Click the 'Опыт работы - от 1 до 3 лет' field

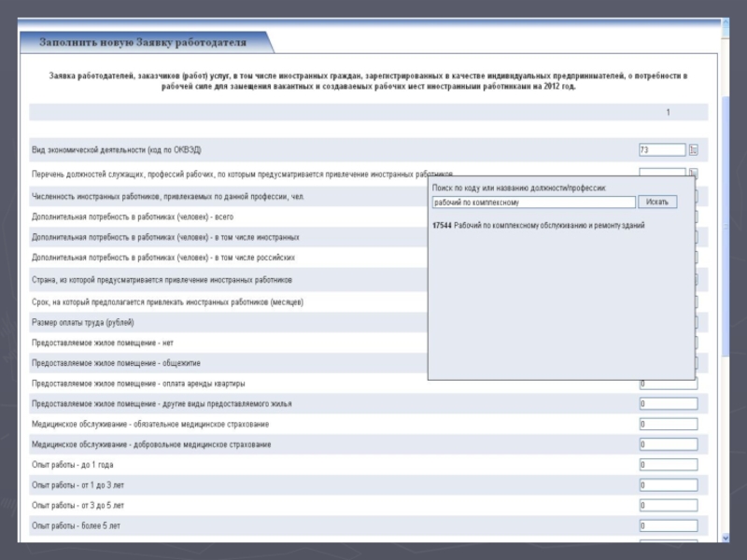[668, 485]
